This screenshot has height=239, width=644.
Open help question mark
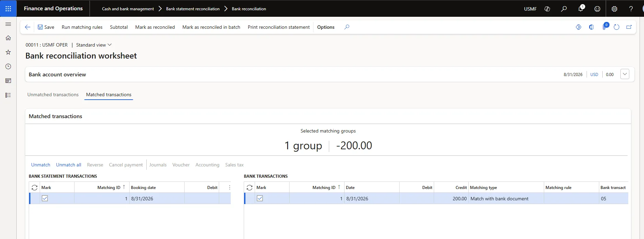[x=631, y=9]
